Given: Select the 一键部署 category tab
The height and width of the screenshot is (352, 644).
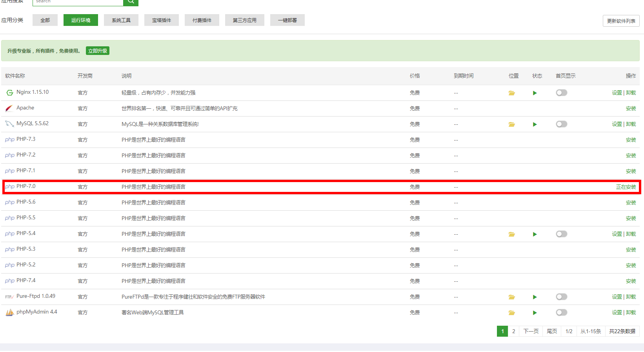Looking at the screenshot, I should click(x=287, y=20).
